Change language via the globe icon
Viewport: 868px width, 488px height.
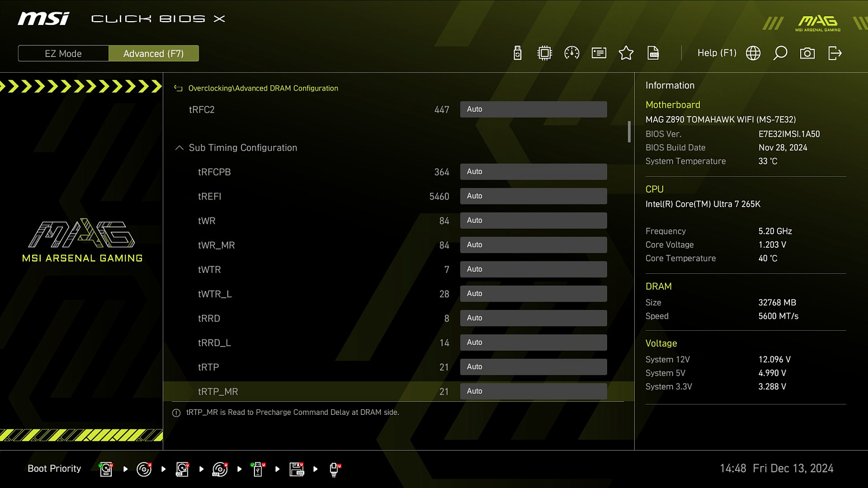coord(753,53)
